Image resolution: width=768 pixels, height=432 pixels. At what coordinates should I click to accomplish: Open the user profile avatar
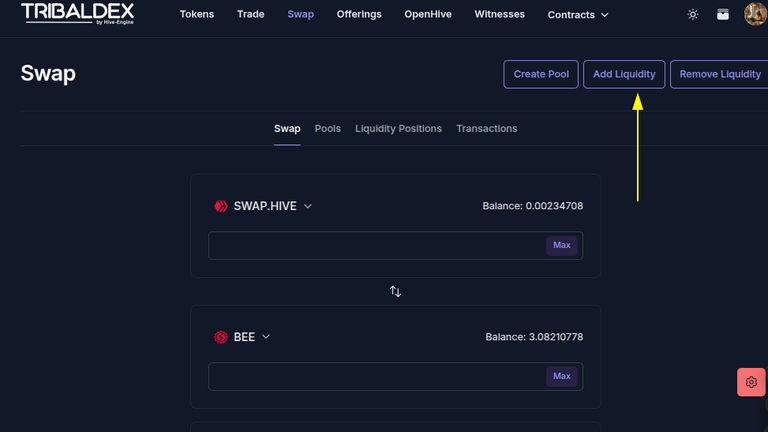[x=755, y=14]
